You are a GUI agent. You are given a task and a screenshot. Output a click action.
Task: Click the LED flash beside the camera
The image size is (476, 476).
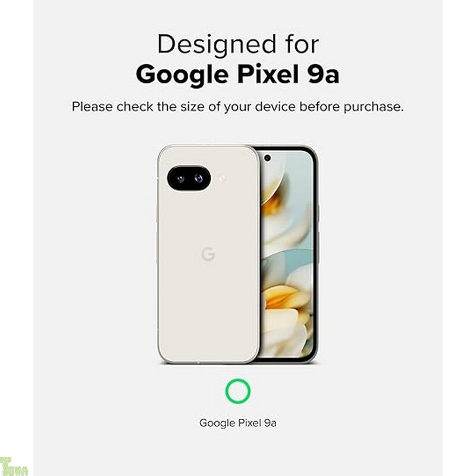click(222, 178)
